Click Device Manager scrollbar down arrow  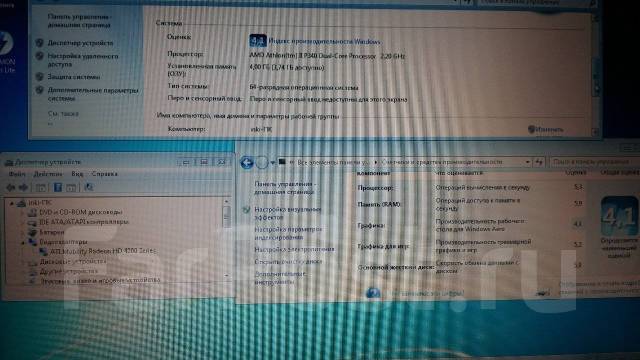point(227,277)
